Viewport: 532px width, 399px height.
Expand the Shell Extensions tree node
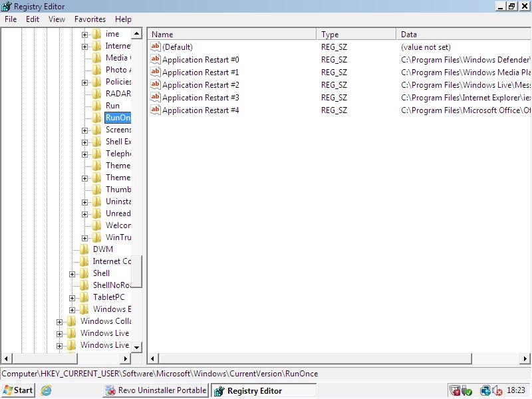click(85, 142)
